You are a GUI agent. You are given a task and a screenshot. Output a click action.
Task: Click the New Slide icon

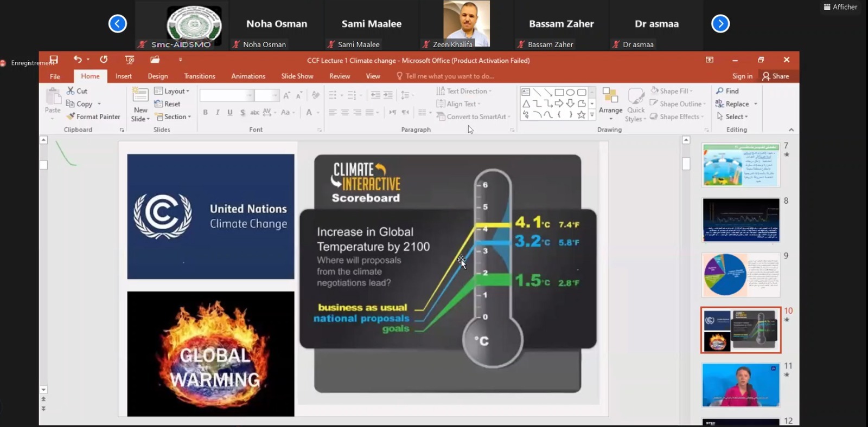pos(140,95)
